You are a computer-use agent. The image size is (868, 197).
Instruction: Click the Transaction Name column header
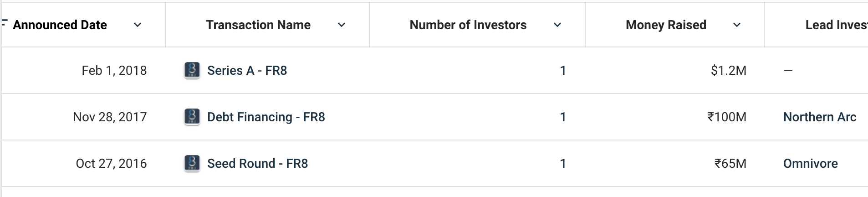258,25
